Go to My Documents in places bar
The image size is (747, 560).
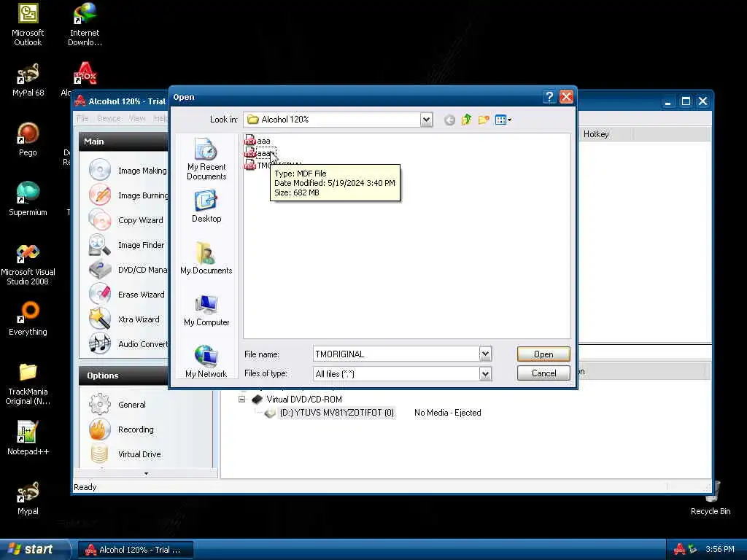[x=206, y=257]
